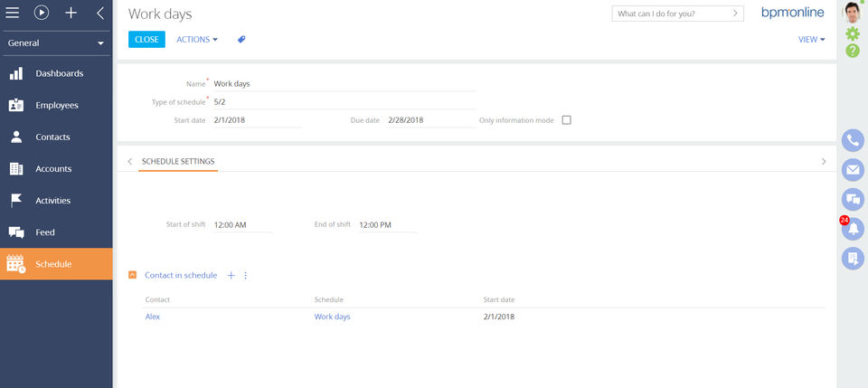Toggle Only information mode checkbox
This screenshot has height=388, width=868.
click(x=566, y=120)
